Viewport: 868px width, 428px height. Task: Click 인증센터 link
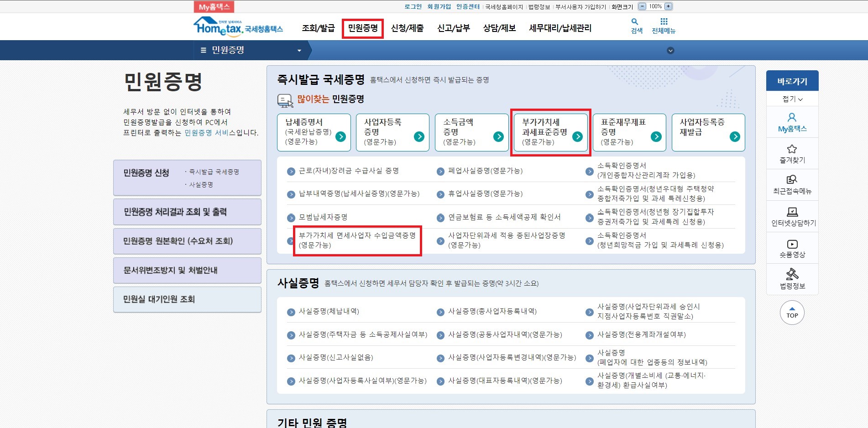coord(468,6)
